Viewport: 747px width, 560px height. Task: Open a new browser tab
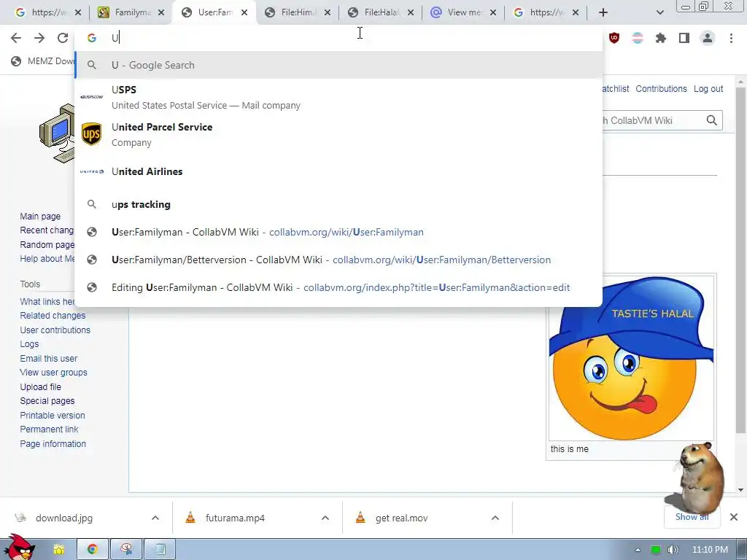(603, 12)
